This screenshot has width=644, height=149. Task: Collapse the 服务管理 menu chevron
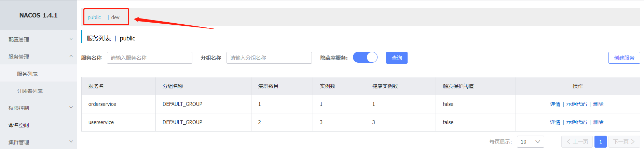(x=71, y=56)
